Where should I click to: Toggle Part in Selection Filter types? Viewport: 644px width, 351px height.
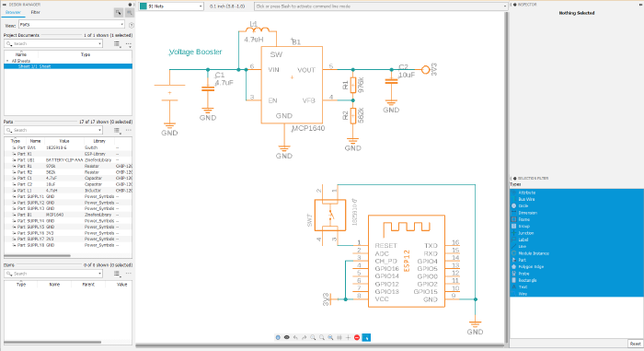577,260
